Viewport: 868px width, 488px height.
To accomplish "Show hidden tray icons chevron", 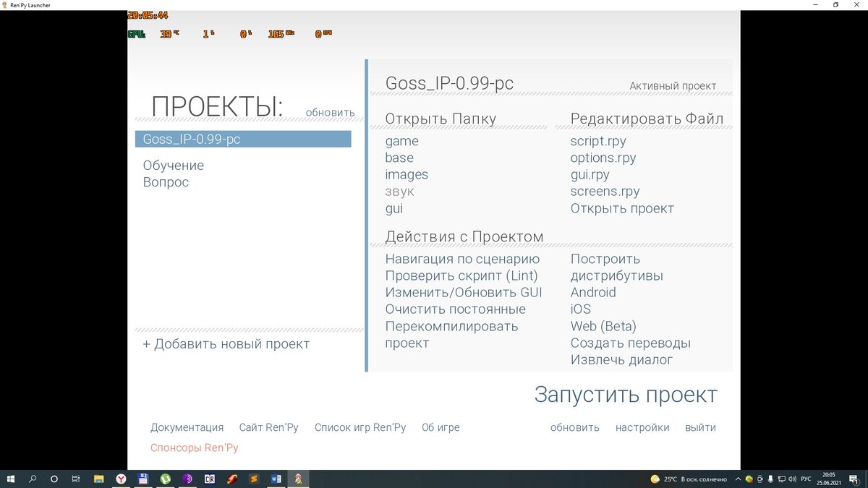I will point(738,479).
